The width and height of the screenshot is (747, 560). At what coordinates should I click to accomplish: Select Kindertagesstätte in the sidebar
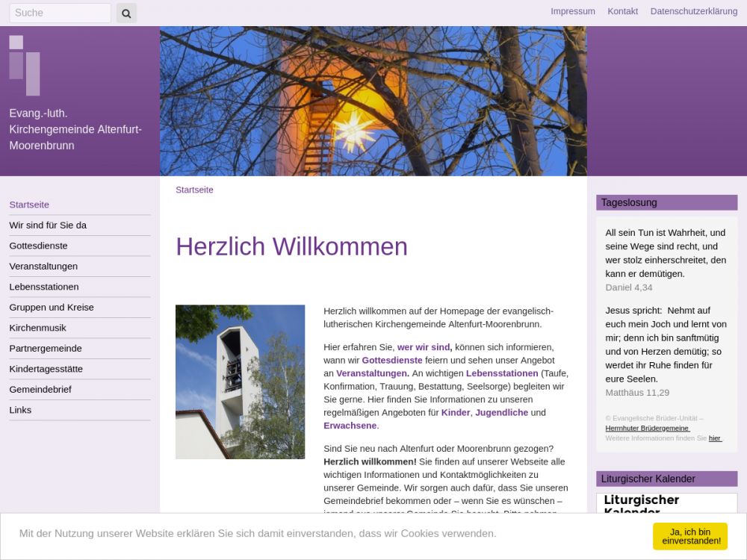[46, 369]
